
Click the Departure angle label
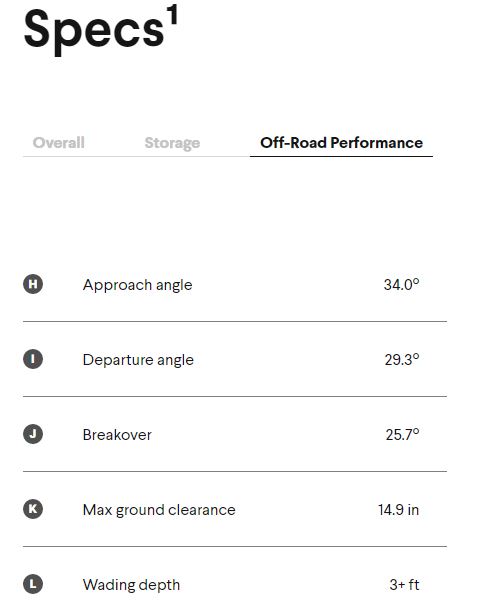click(138, 360)
